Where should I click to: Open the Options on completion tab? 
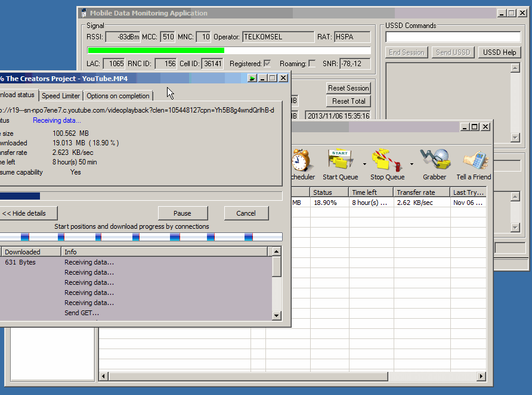click(x=117, y=95)
